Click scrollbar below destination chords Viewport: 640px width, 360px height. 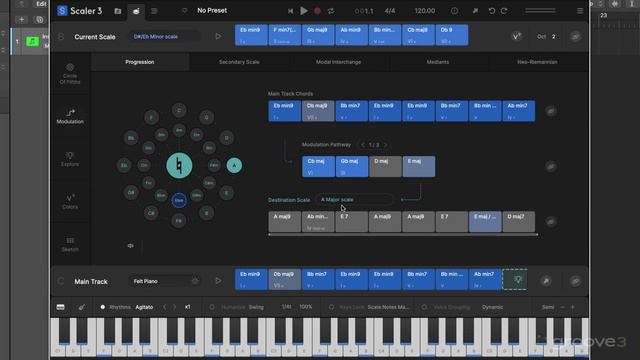[x=403, y=235]
